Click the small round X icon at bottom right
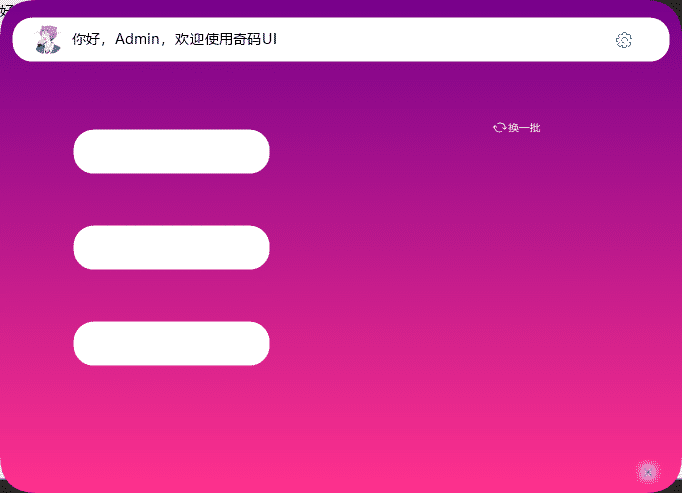This screenshot has height=493, width=682. click(x=648, y=471)
